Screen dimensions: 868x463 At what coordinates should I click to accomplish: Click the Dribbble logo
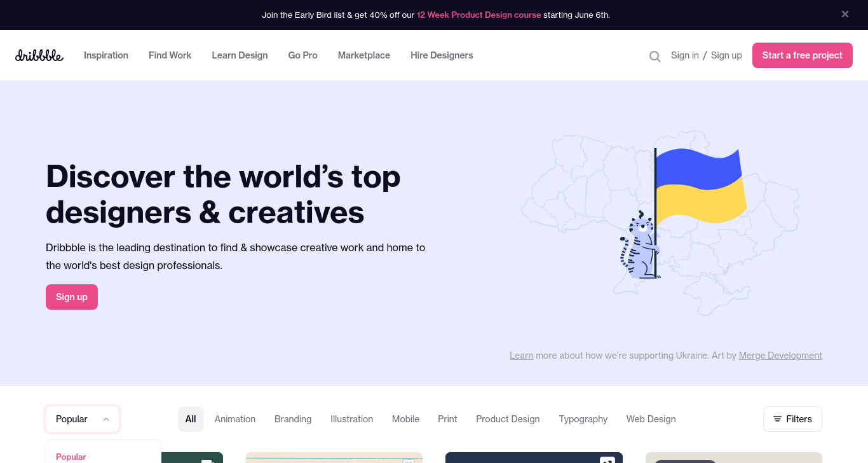click(39, 55)
